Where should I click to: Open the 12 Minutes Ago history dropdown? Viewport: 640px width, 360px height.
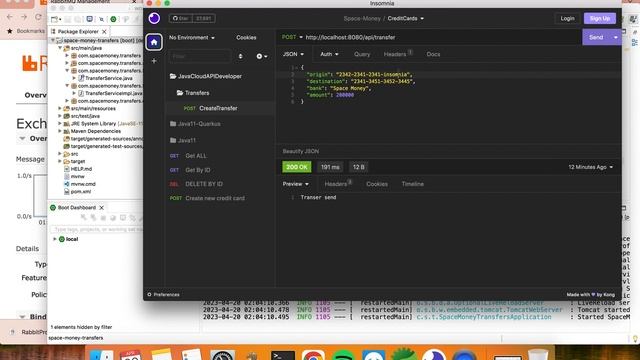click(x=590, y=167)
